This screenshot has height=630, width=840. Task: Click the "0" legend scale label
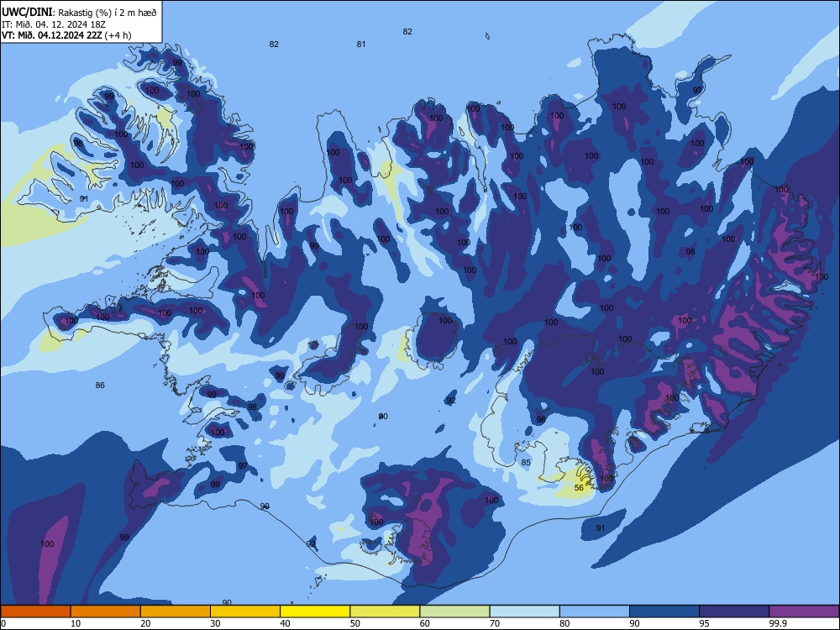point(3,623)
